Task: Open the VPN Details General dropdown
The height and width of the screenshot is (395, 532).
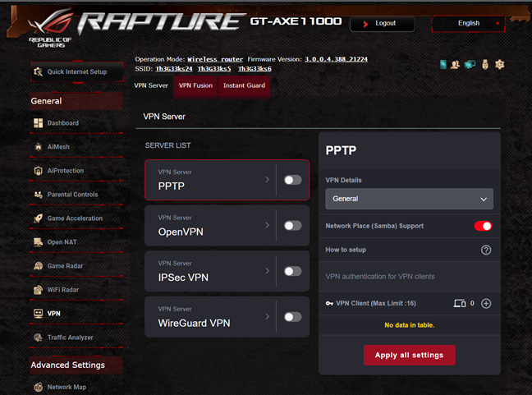Action: pos(409,199)
